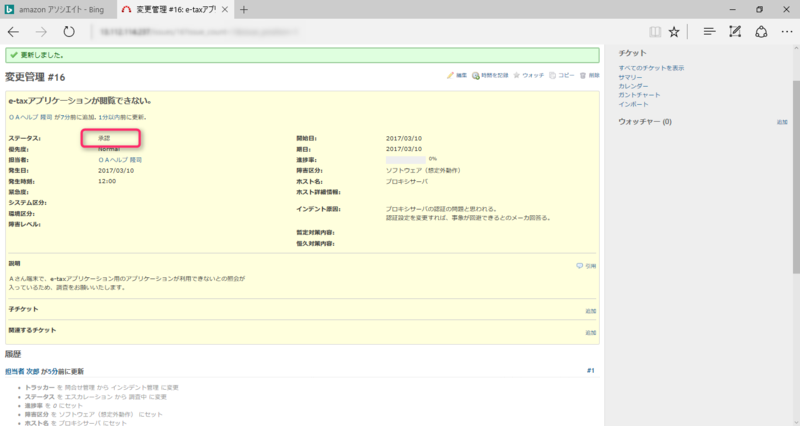Screen dimensions: 800x426
Task: Click the trash icon to delete ticket
Action: 583,76
